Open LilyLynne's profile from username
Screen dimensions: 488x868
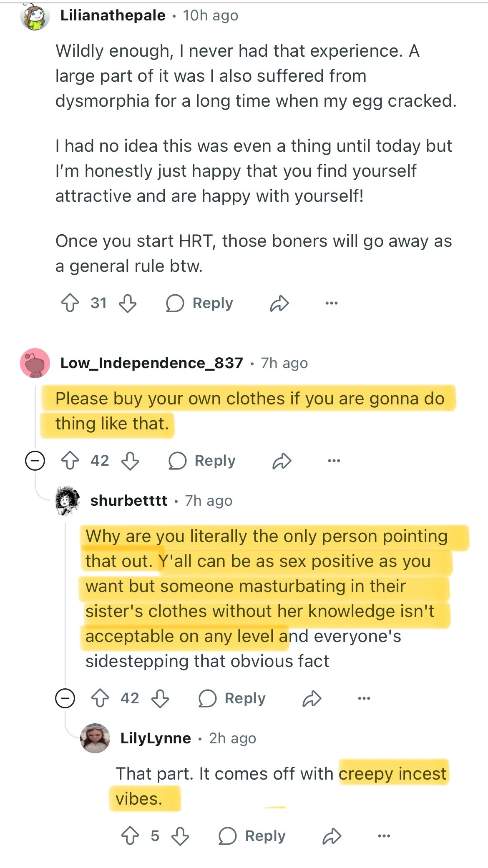(156, 738)
